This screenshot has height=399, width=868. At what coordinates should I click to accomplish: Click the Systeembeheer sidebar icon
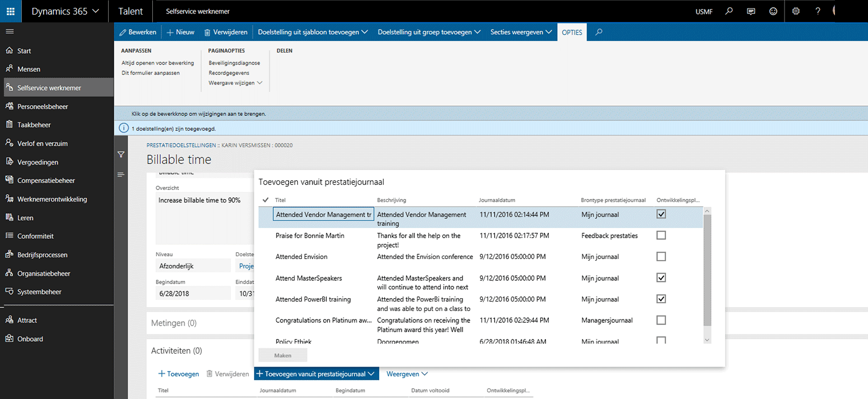[x=9, y=291]
